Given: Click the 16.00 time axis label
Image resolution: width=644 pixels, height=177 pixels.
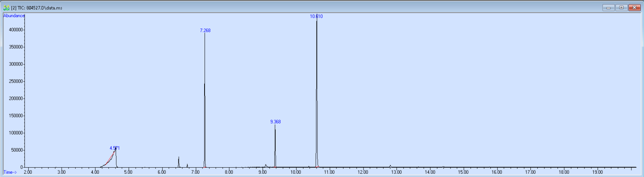Looking at the screenshot, I should [x=497, y=172].
